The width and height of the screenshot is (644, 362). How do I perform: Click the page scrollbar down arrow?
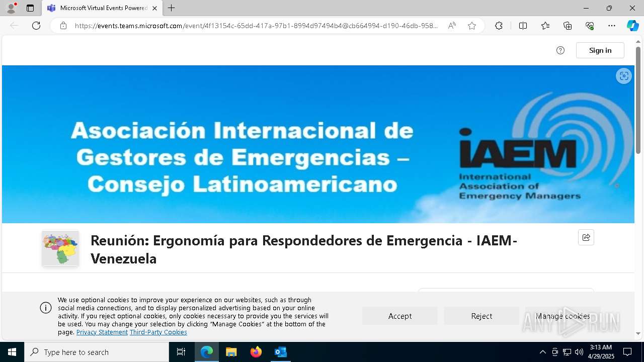(x=638, y=333)
